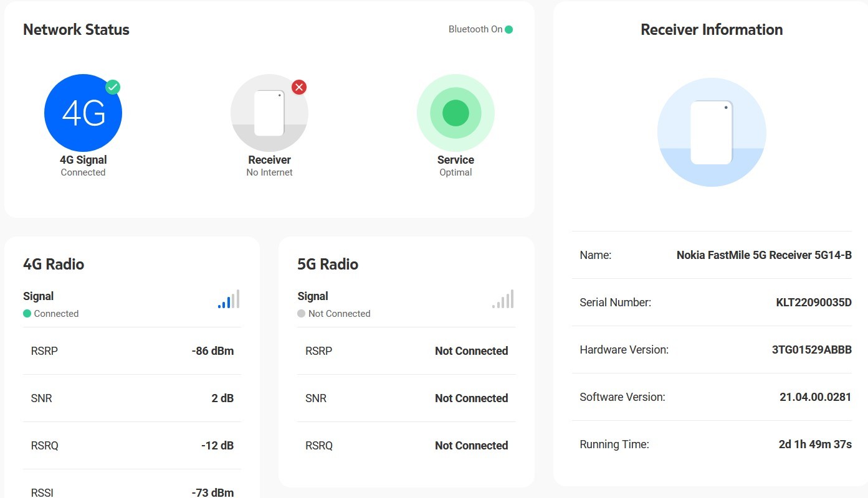Click the software version 21.04.00.0281
The image size is (868, 498).
click(815, 397)
